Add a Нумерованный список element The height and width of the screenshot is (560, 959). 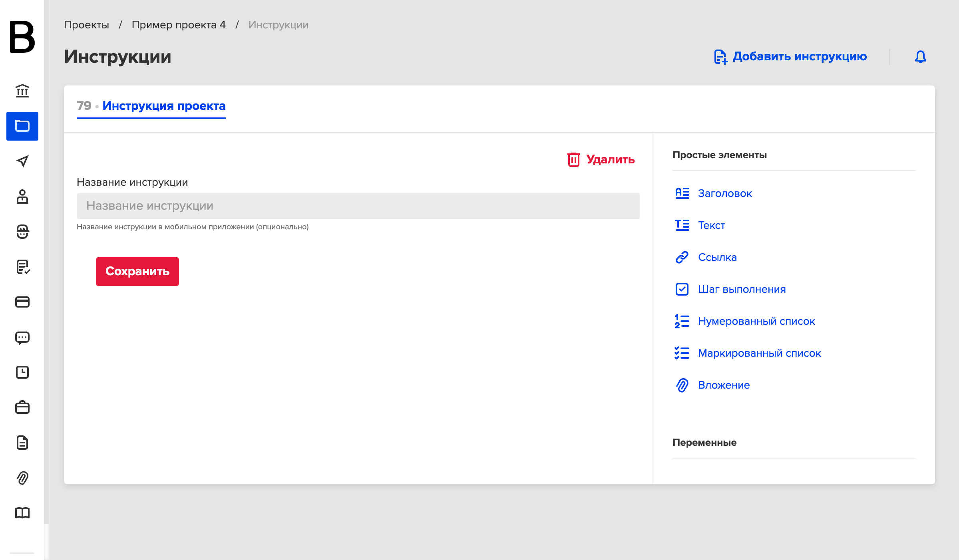coord(745,321)
